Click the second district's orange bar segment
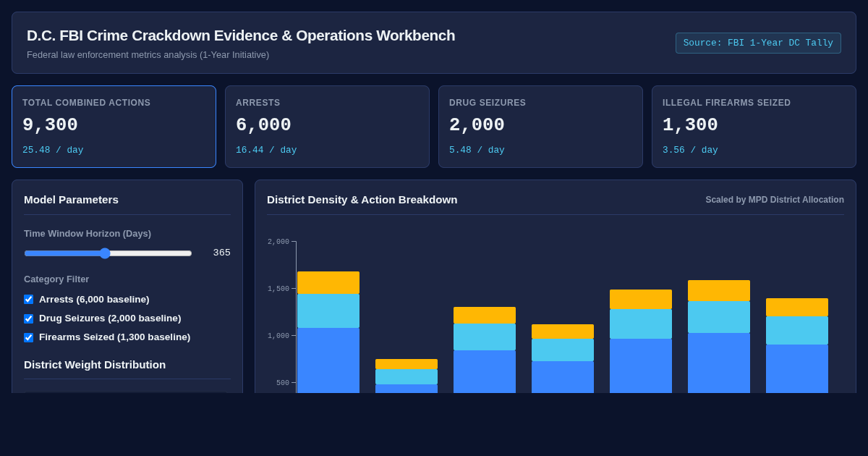The image size is (868, 456). coord(407,364)
